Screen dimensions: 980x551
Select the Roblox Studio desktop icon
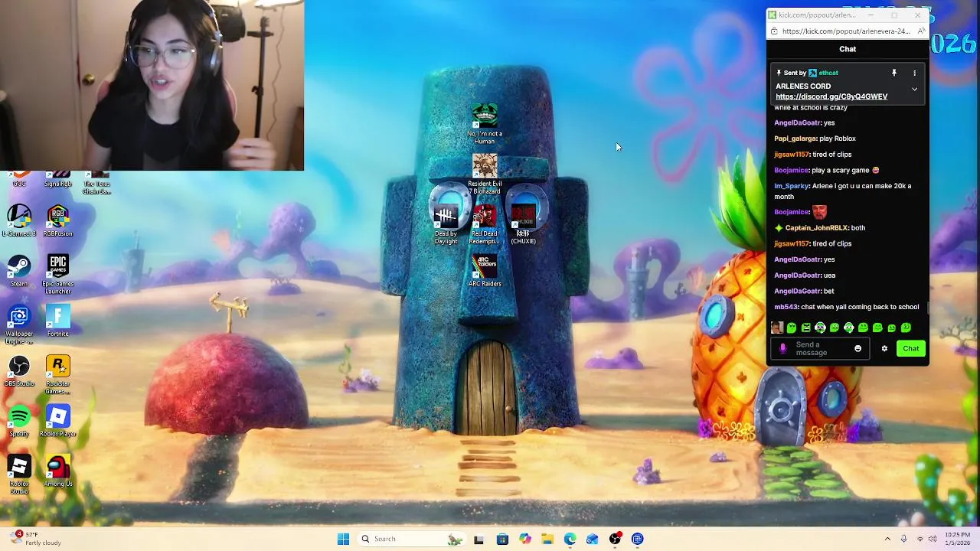tap(19, 474)
